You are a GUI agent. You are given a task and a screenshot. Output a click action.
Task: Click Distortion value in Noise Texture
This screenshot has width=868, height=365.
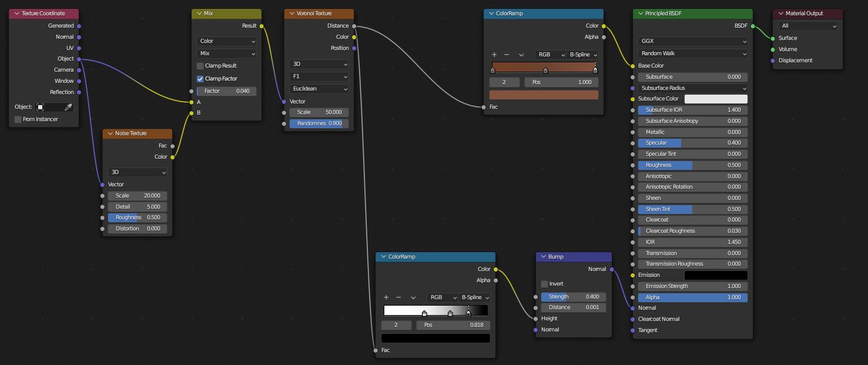[x=138, y=229]
